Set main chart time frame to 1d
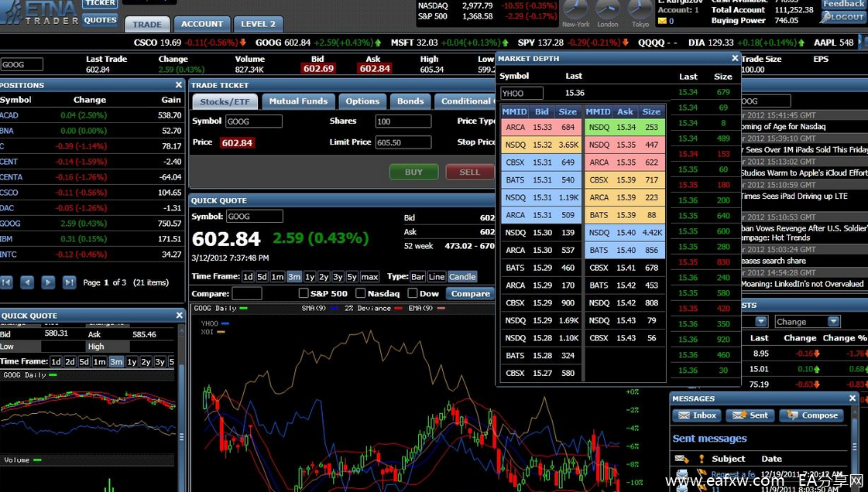This screenshot has width=868, height=492. click(248, 277)
